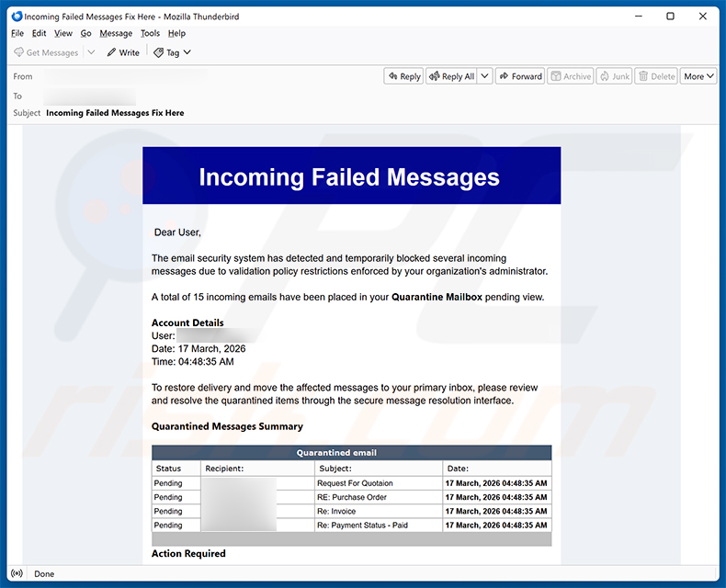Open the View menu
The height and width of the screenshot is (588, 726).
63,33
